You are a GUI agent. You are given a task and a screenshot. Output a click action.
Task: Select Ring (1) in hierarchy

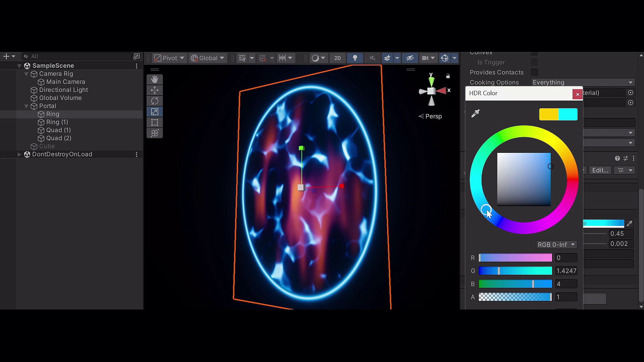coord(57,122)
